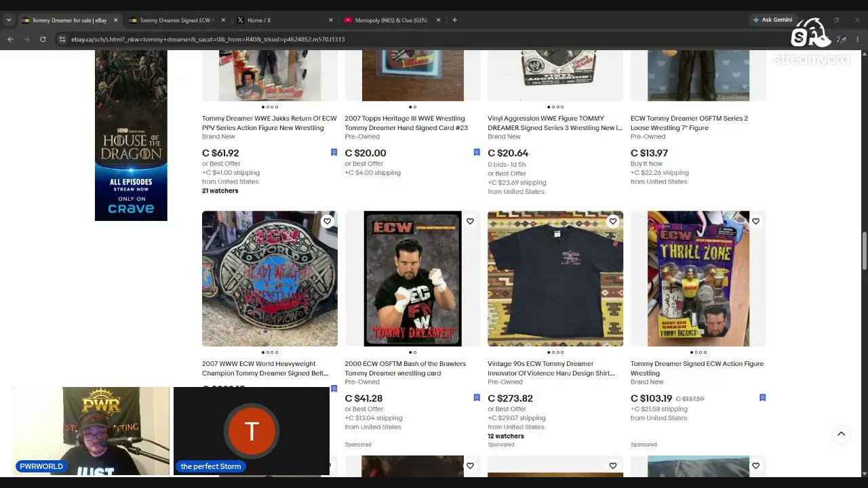Click "the perfect Storm" participant tile
The height and width of the screenshot is (488, 868).
pyautogui.click(x=252, y=431)
